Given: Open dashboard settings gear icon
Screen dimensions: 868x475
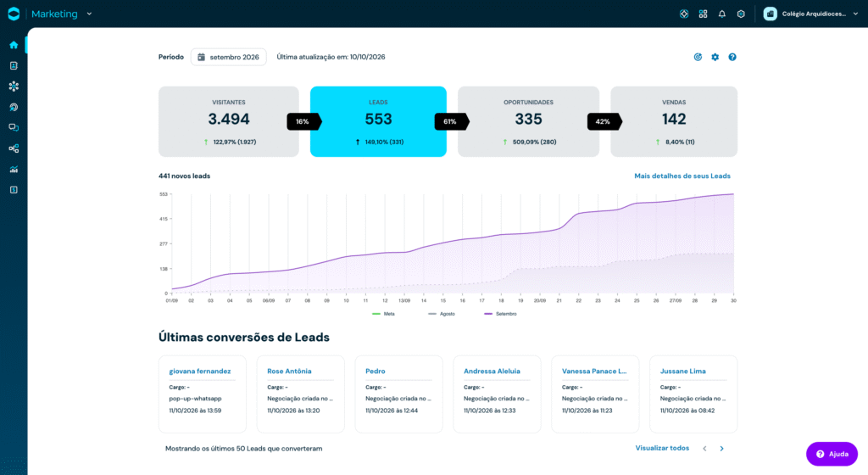Looking at the screenshot, I should click(x=715, y=57).
